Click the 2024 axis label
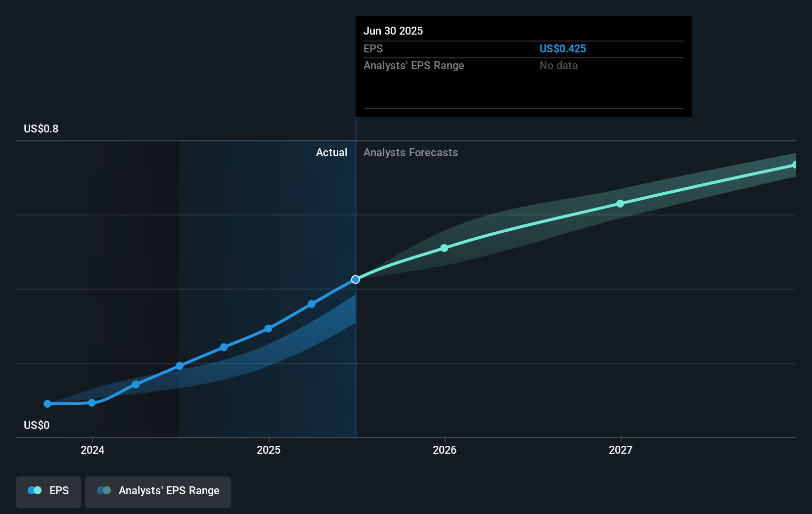This screenshot has width=812, height=514. point(92,450)
